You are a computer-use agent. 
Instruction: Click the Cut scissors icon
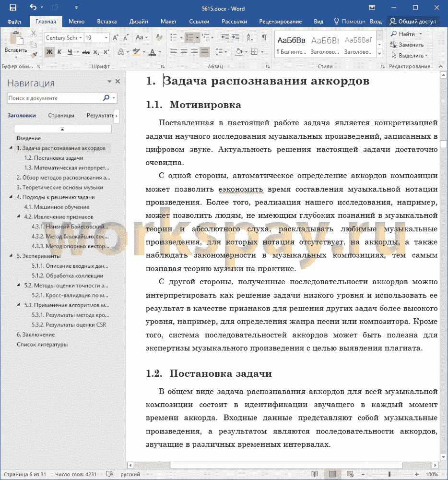[34, 34]
